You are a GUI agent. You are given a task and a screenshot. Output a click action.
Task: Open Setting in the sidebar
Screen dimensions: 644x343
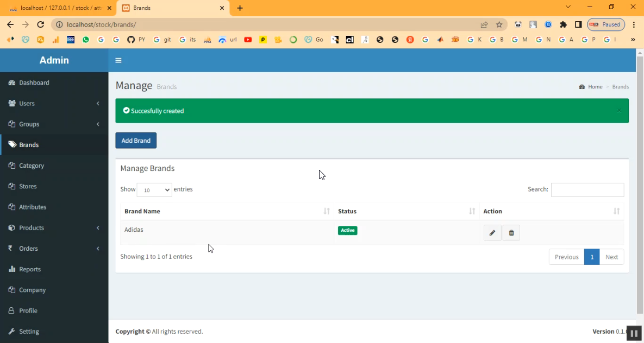pyautogui.click(x=54, y=331)
